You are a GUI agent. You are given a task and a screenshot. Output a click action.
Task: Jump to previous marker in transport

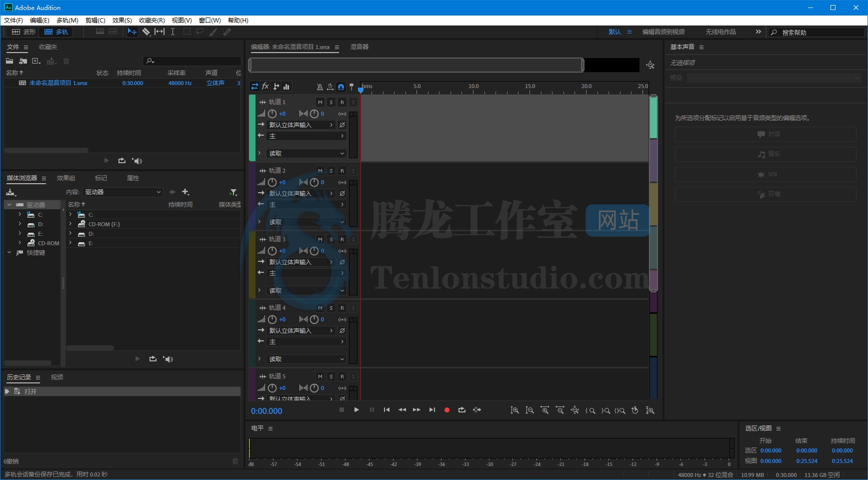(386, 410)
